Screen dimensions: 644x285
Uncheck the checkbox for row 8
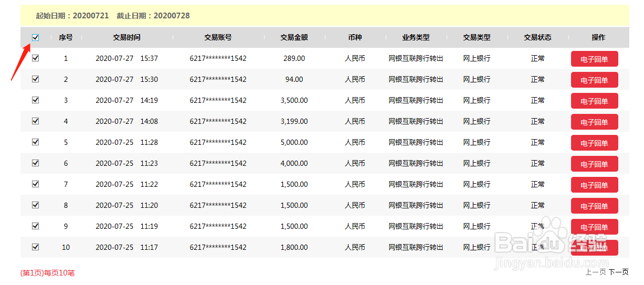[35, 205]
